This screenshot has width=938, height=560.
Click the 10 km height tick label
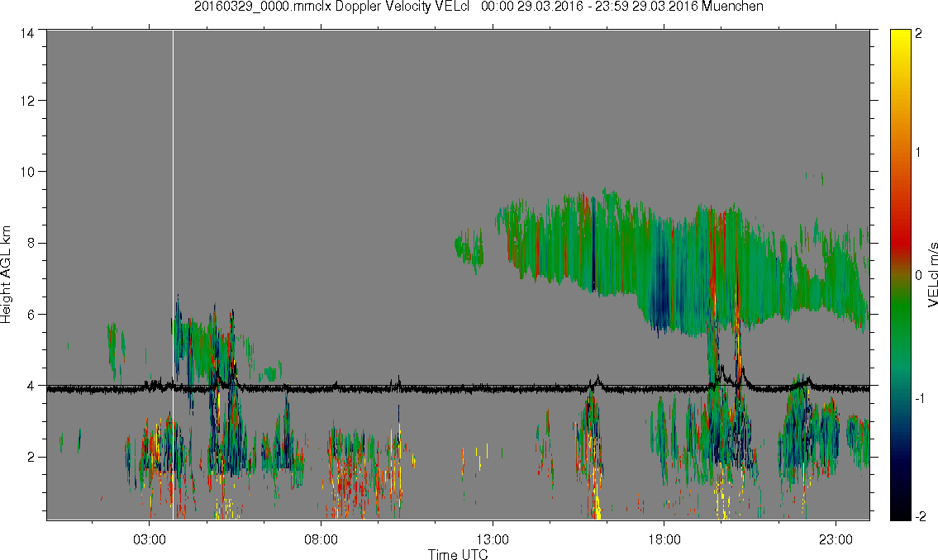point(27,172)
